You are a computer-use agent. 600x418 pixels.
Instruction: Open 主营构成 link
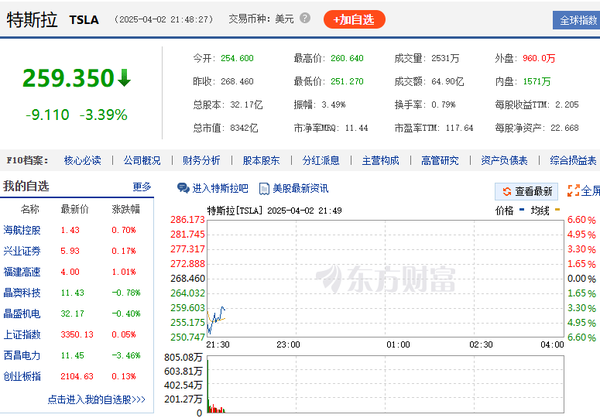pyautogui.click(x=380, y=160)
